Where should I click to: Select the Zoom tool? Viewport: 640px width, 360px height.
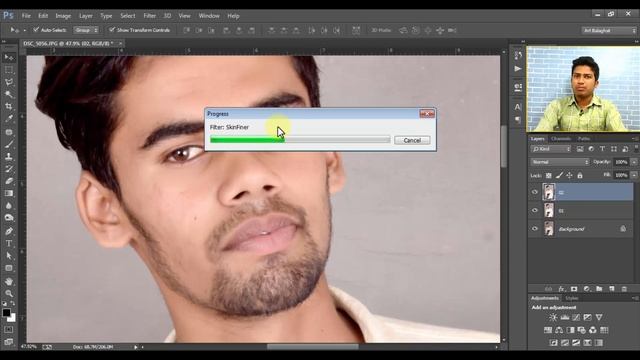coord(9,293)
